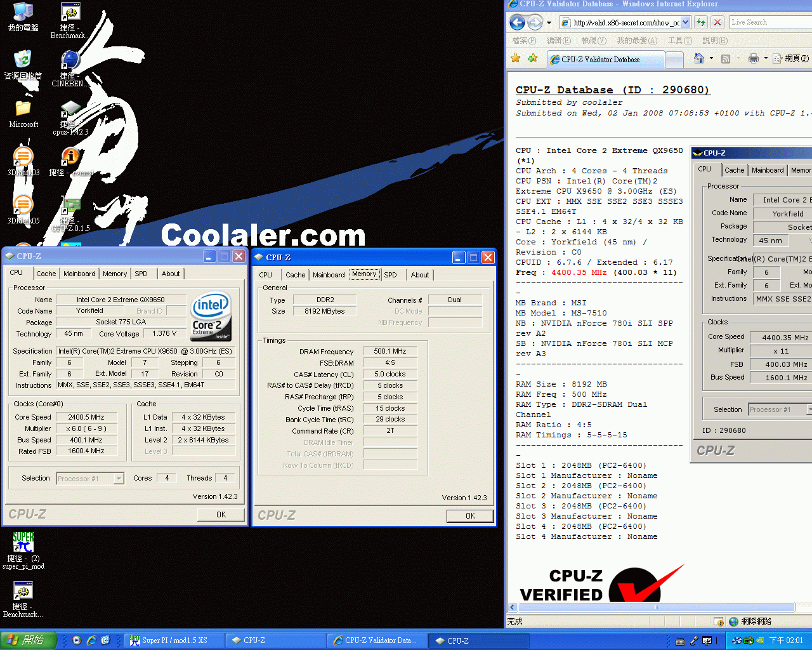Viewport: 812px width, 650px height.
Task: Switch to Mainboard tab in CPU-Z showing Core Speed
Action: [79, 274]
